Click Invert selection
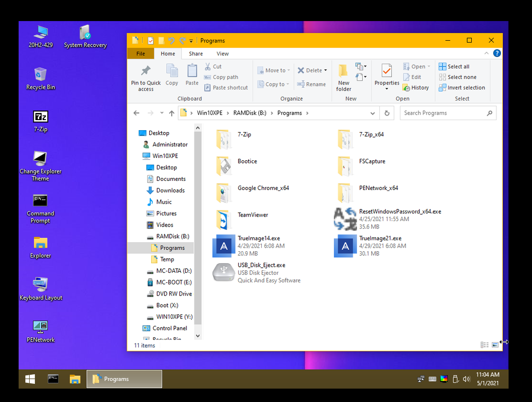 (462, 87)
